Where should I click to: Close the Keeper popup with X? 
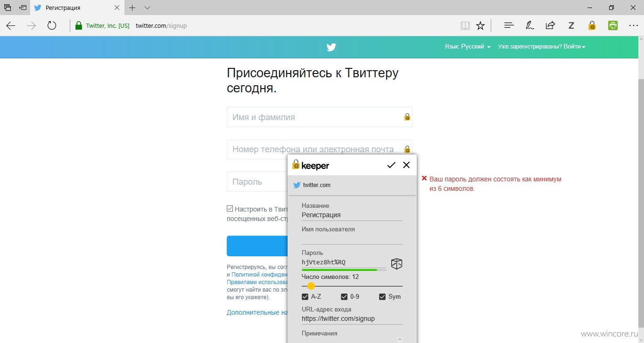tap(406, 165)
